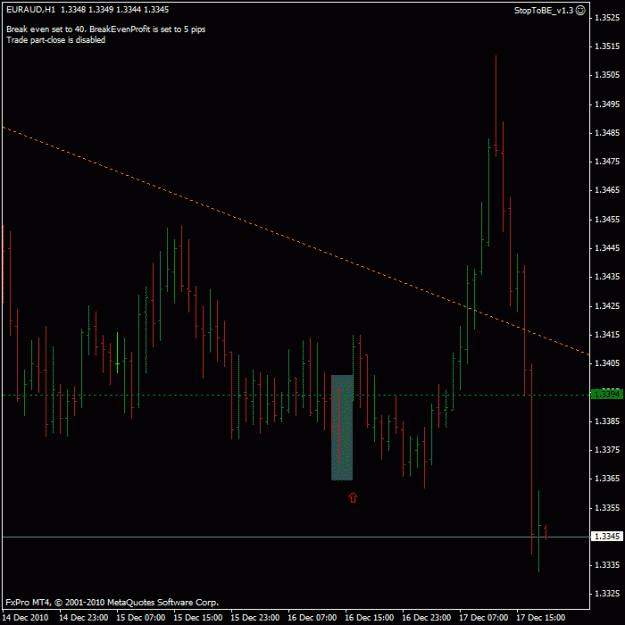The image size is (625, 625).
Task: Click the 1.3485 price axis label
Action: point(607,133)
